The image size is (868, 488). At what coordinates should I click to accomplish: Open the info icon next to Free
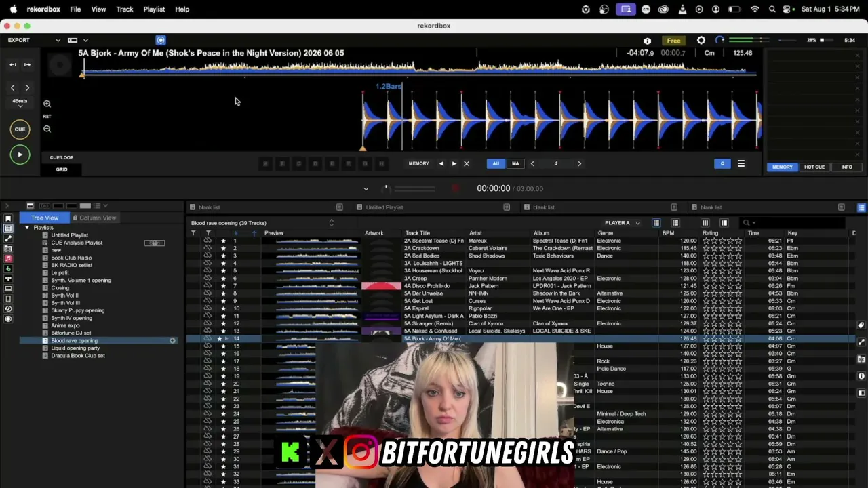pos(647,41)
